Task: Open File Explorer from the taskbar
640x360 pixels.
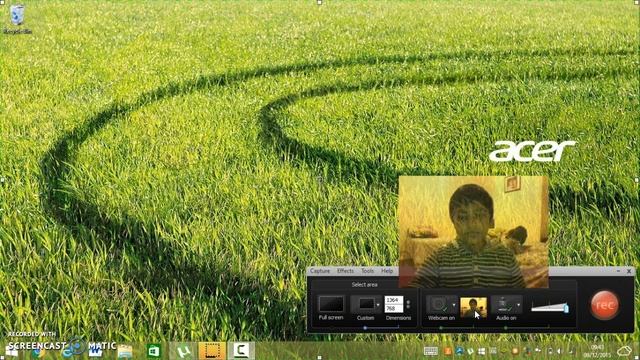Action: 125,351
